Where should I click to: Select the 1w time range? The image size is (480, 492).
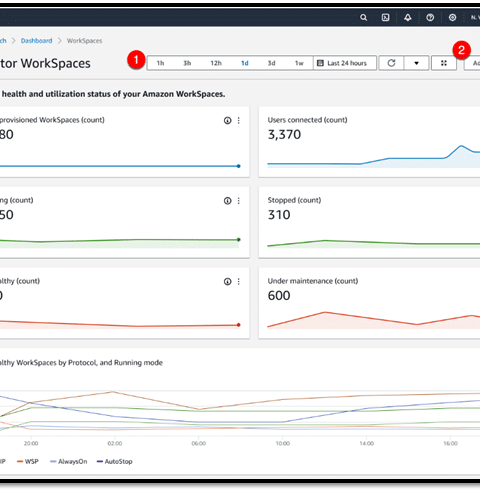299,63
